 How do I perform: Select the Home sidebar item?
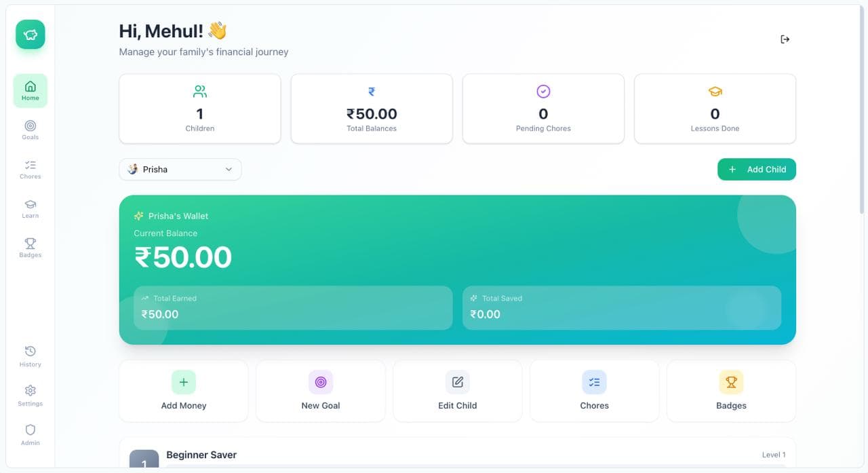pos(31,91)
